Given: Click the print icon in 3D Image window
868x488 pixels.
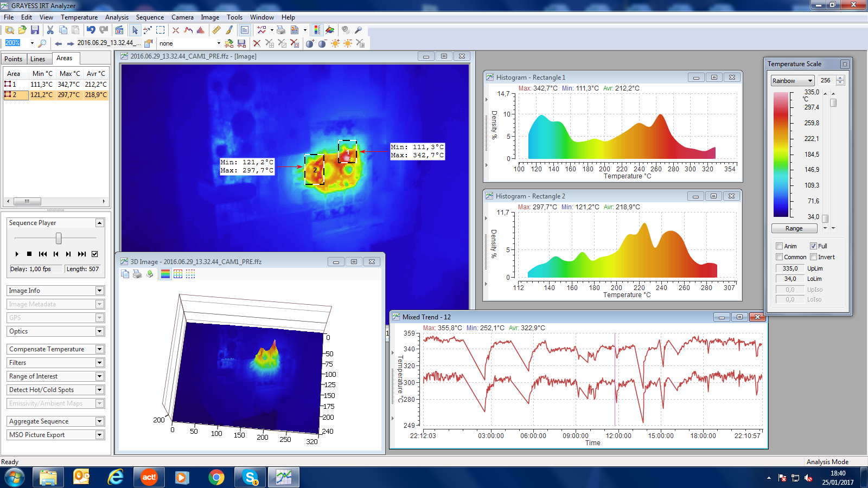Looking at the screenshot, I should point(137,274).
